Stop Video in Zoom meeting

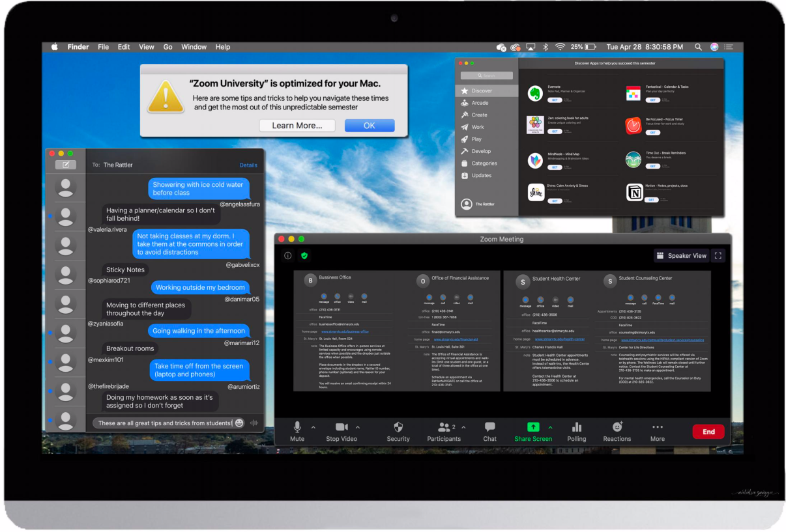click(x=342, y=427)
